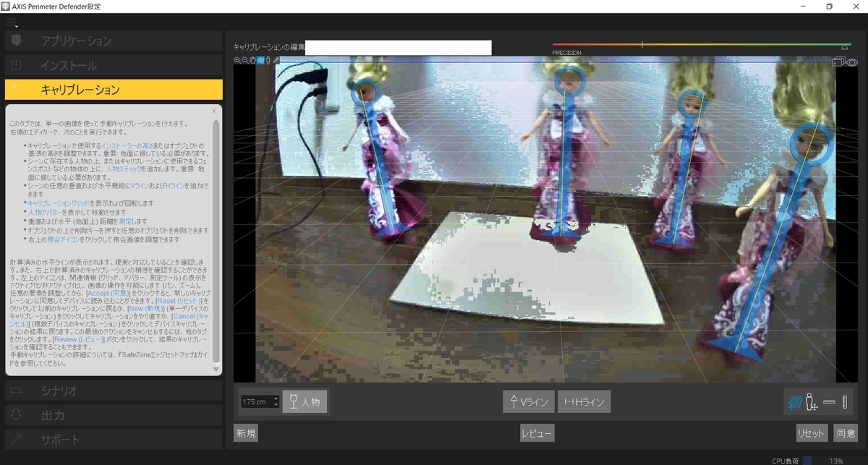The image size is (868, 465).
Task: Click the person stick icon next to the grid icon
Action: [x=810, y=401]
